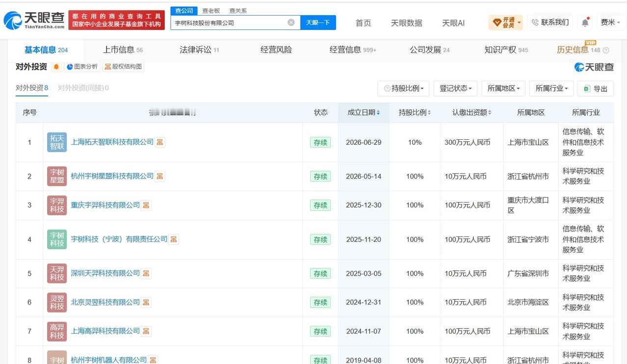
Task: Open link 宇树科技（宁波）有限责任公司
Action: click(119, 239)
